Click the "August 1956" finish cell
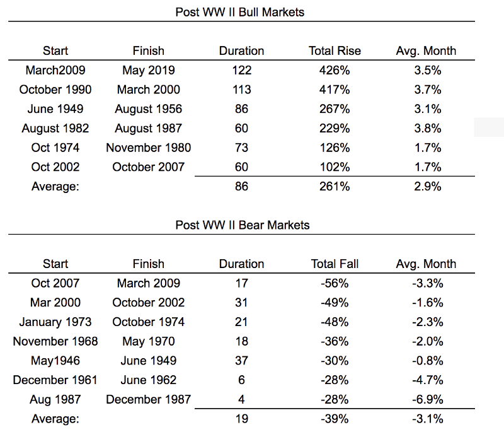This screenshot has height=444, width=504. pyautogui.click(x=148, y=109)
